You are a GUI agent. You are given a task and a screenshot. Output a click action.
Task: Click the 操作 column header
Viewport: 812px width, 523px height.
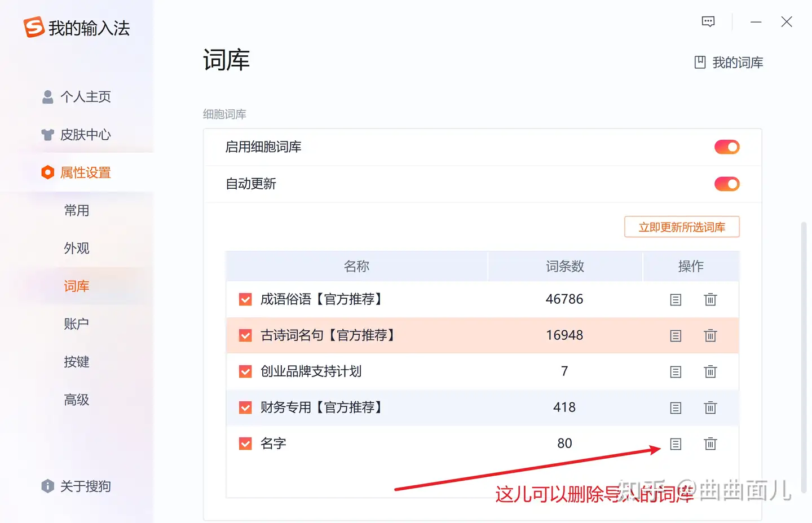point(691,266)
